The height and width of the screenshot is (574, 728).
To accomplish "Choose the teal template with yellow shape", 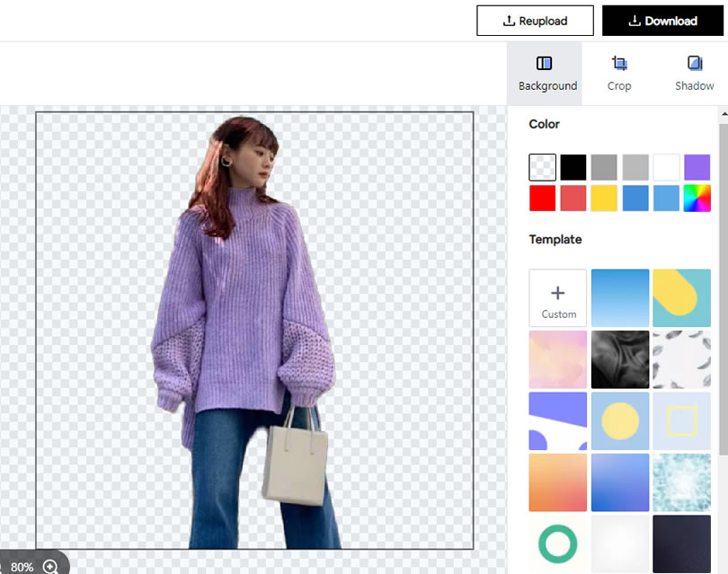I will pos(681,298).
